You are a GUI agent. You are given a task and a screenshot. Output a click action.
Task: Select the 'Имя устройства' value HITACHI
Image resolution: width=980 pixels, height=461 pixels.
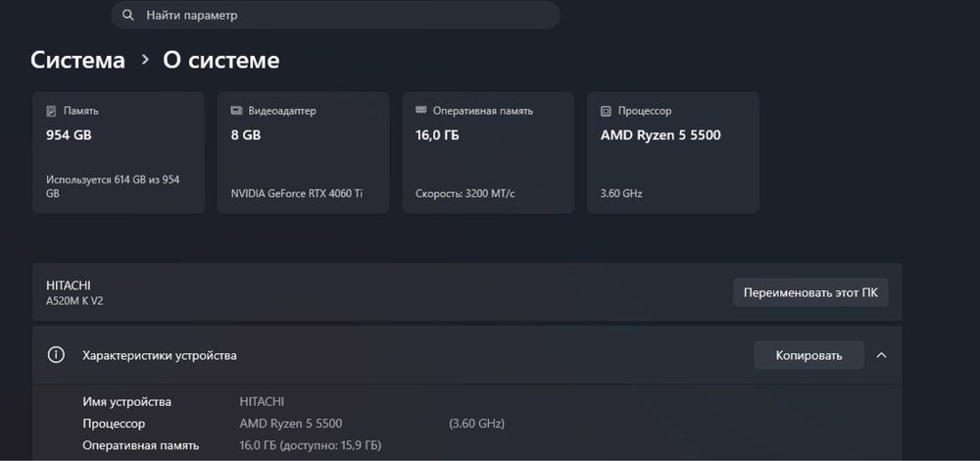(x=263, y=401)
